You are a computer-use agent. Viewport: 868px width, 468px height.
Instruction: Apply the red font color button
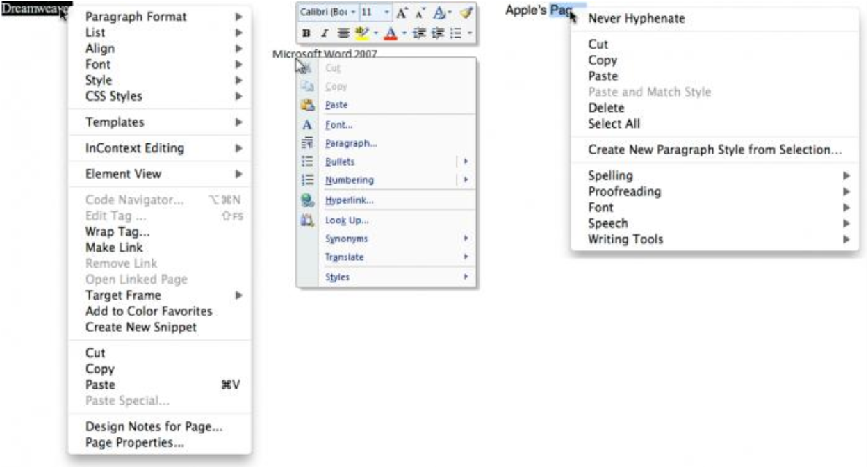[x=391, y=33]
